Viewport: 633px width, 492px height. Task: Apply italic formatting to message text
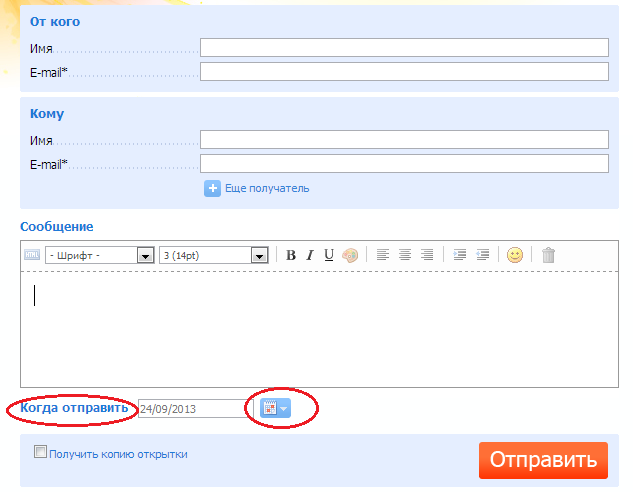point(310,255)
